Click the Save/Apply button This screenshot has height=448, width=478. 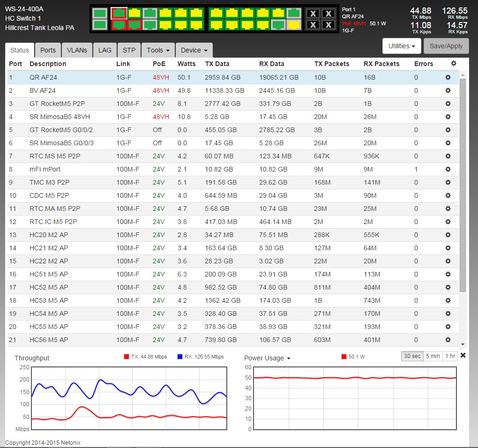[446, 45]
